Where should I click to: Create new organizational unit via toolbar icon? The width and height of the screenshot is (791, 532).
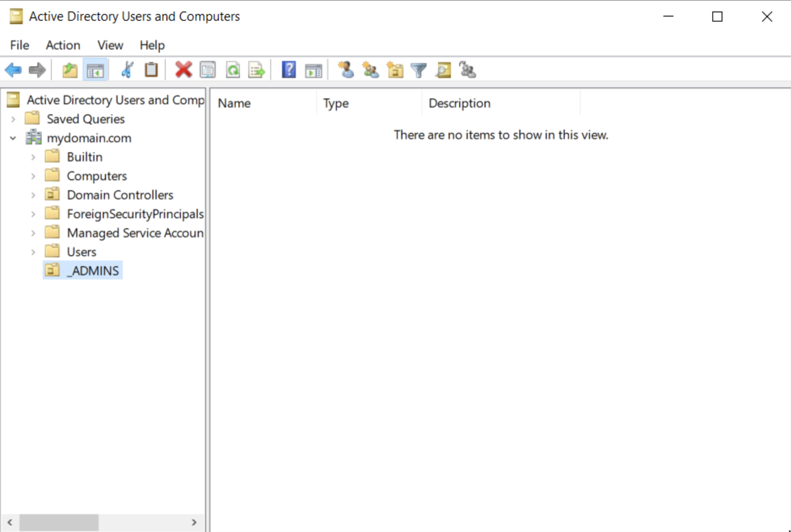(395, 70)
